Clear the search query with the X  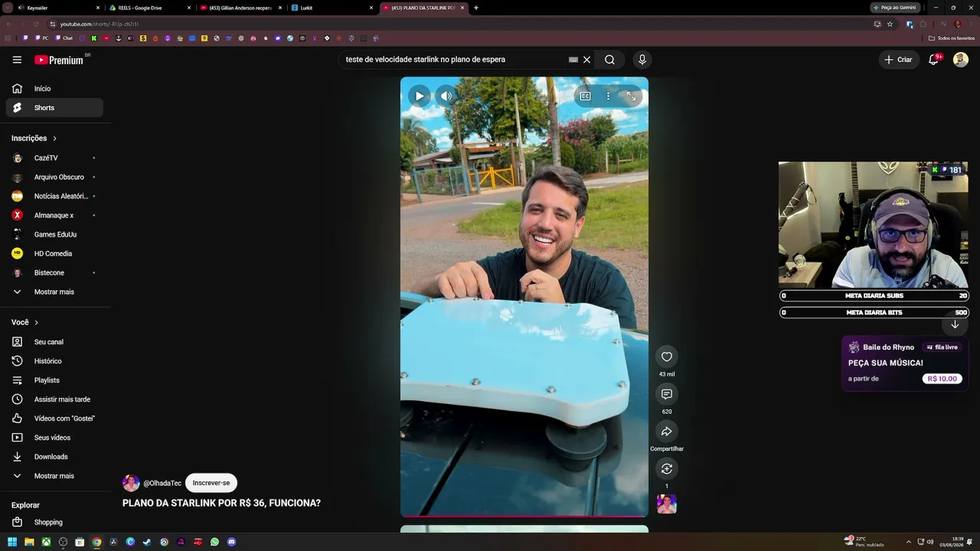(x=587, y=60)
